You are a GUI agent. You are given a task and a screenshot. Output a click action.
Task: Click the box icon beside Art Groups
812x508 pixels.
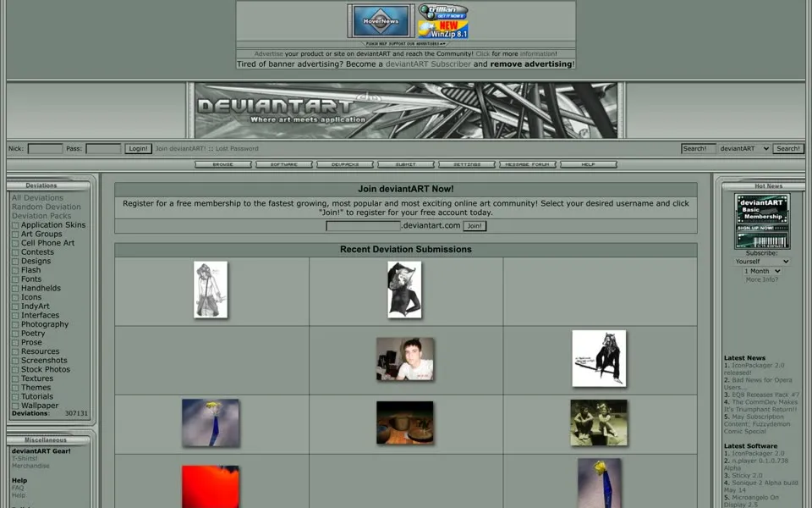tap(15, 235)
